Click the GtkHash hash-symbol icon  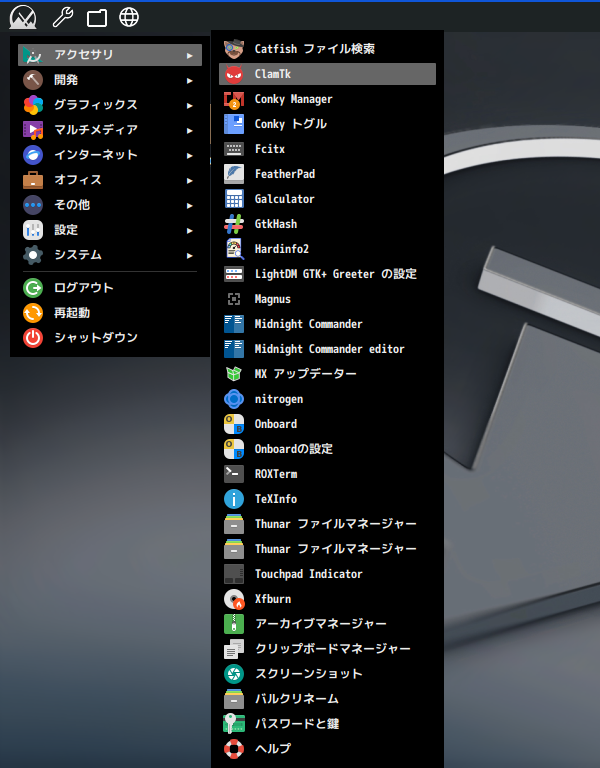[x=234, y=224]
